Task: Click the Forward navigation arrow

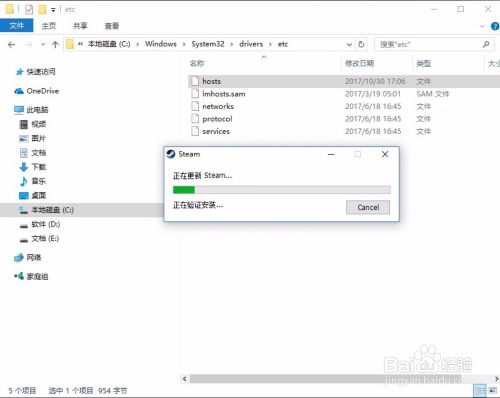Action: (29, 44)
